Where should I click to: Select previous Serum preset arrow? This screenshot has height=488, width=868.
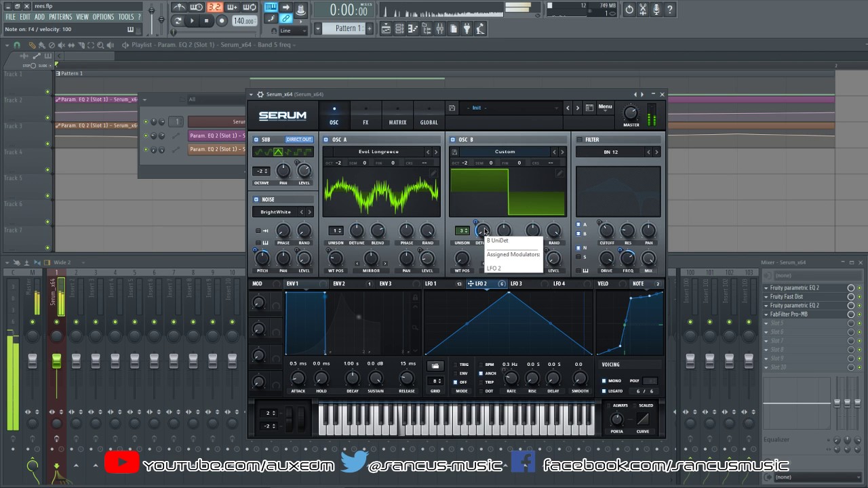click(x=568, y=108)
